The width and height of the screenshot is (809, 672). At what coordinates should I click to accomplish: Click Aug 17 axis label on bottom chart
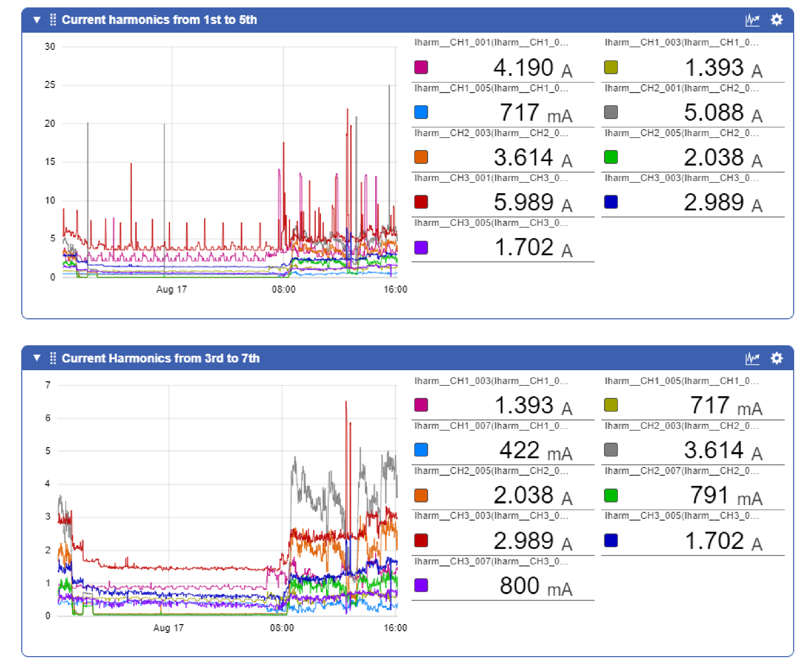(x=168, y=628)
